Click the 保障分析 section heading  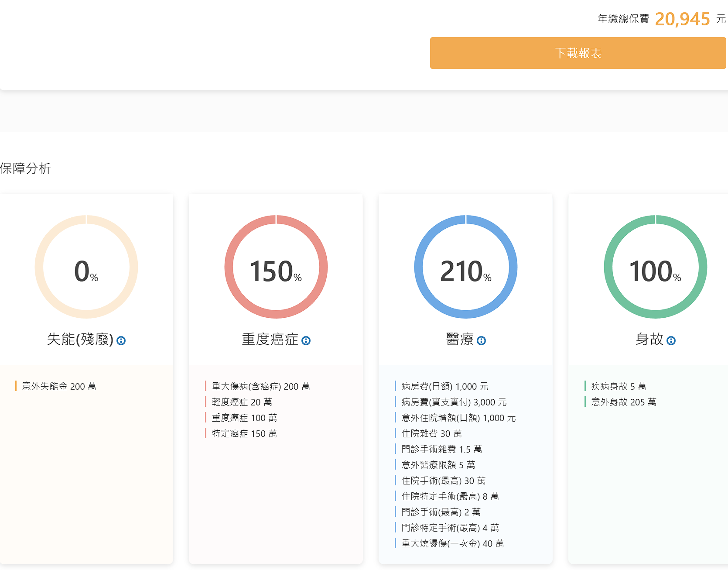pyautogui.click(x=26, y=168)
